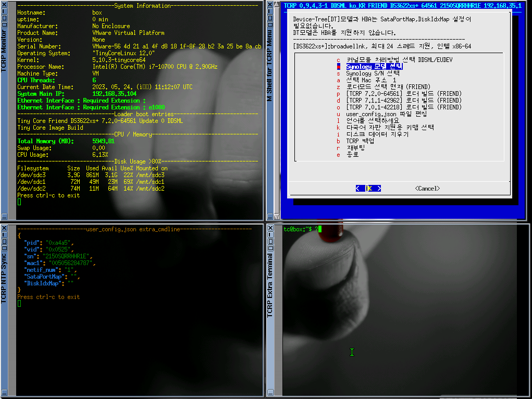Pick entry 'a' for Mac address 1
Viewport: 532px width, 399px height.
click(366, 80)
